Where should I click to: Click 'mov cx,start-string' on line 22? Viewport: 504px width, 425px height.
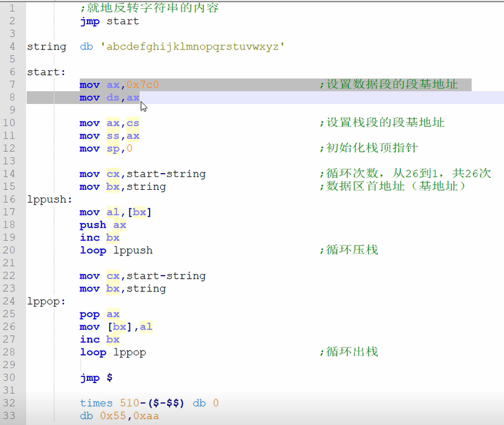[x=143, y=276]
